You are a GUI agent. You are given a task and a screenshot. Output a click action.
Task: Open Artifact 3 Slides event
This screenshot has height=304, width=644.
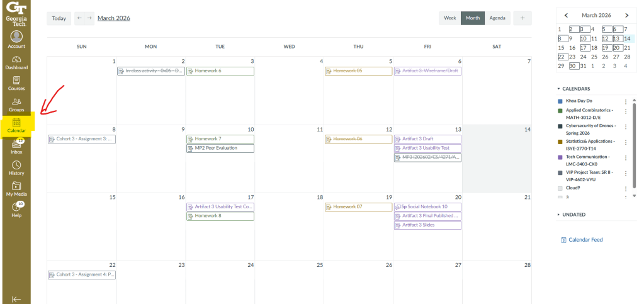point(427,225)
